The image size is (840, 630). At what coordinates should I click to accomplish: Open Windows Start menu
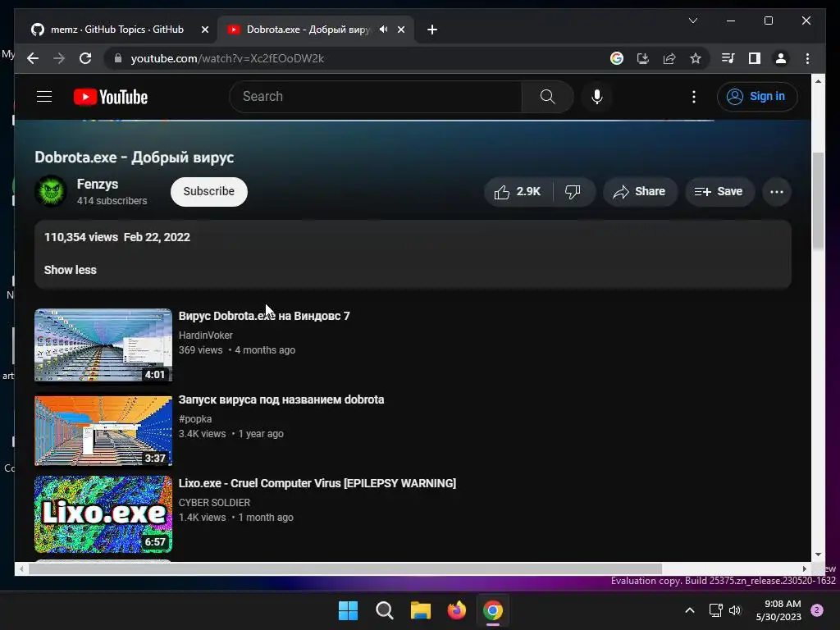click(348, 610)
